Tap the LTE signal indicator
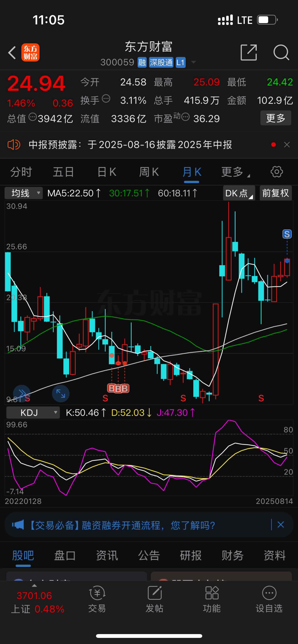This screenshot has width=298, height=644. (245, 20)
